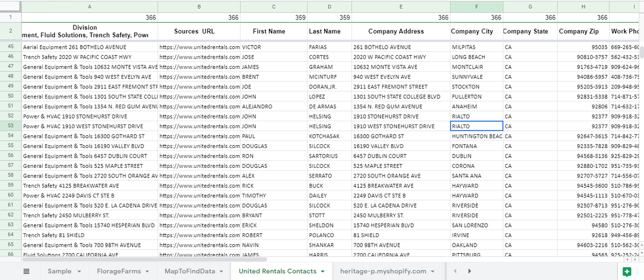Select row 60 header

[x=11, y=195]
